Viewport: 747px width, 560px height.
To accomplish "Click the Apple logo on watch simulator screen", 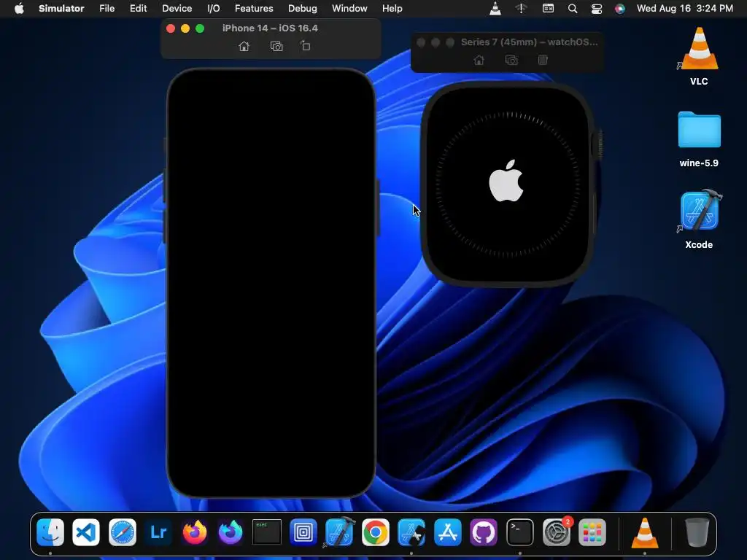I will (506, 181).
